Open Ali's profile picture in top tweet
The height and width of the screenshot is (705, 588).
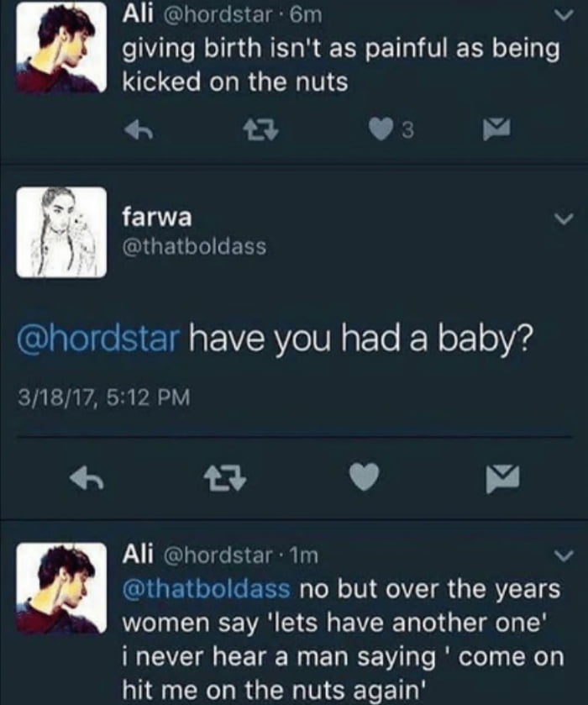pos(61,47)
